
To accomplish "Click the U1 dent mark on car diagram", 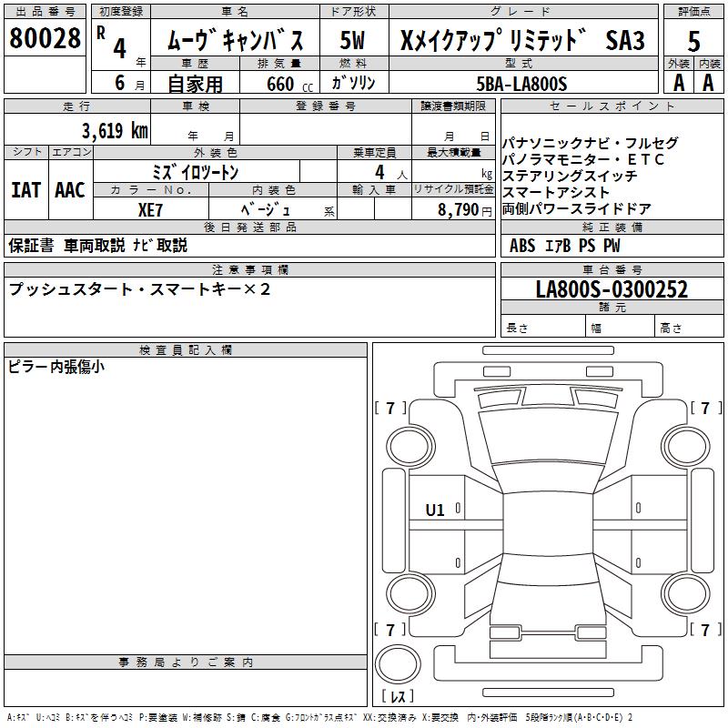I will 435,511.
